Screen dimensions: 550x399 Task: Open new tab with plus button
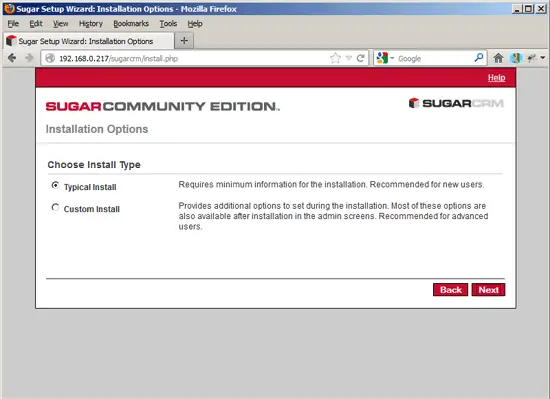184,41
